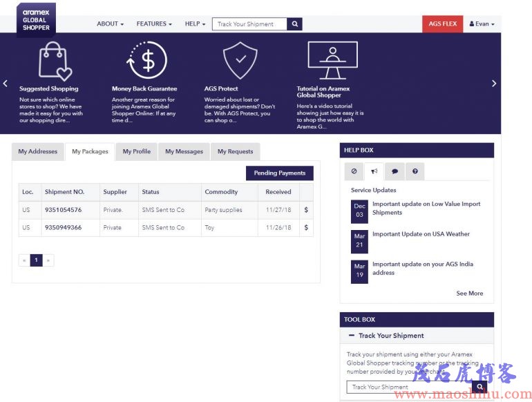Go to page 1 in pagination

pyautogui.click(x=37, y=260)
